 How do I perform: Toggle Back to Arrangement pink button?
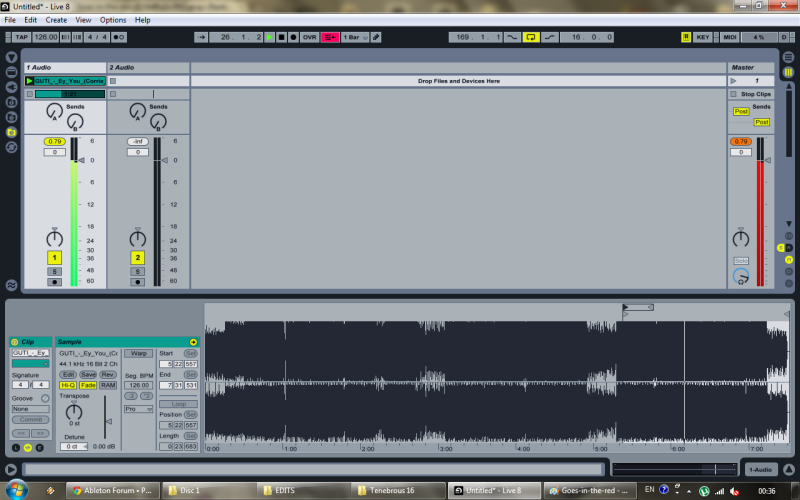(x=330, y=37)
